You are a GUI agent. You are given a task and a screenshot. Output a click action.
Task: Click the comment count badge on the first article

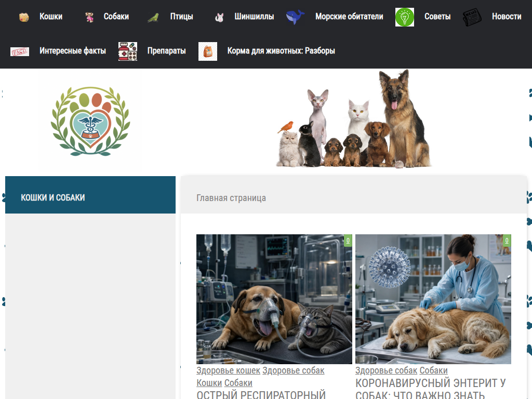point(348,241)
